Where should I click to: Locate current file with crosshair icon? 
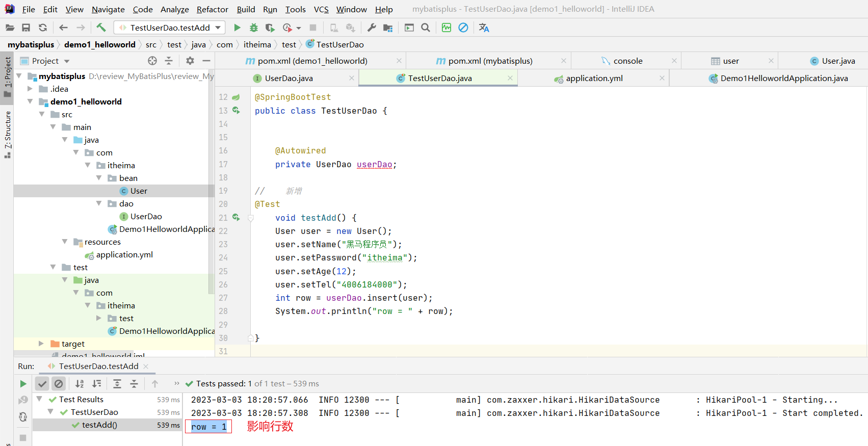click(152, 61)
